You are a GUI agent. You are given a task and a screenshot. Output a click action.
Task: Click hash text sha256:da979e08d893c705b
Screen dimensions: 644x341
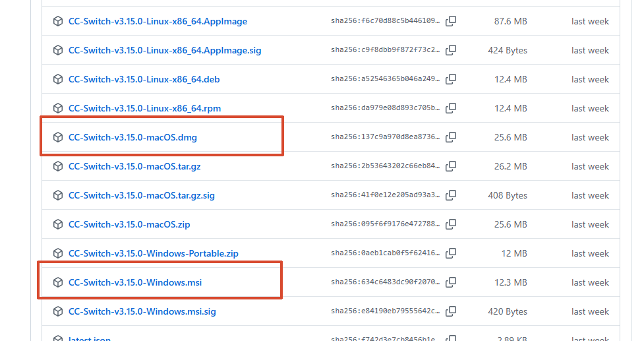pos(385,108)
